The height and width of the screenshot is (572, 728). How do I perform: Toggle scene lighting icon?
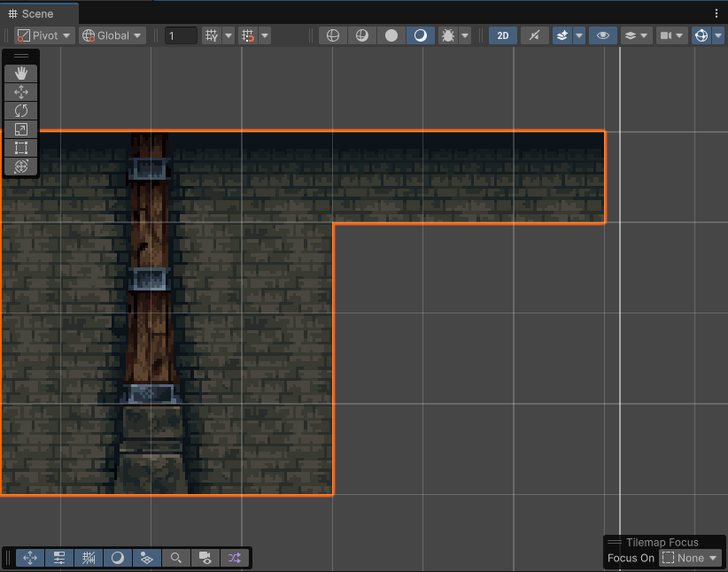pyautogui.click(x=534, y=35)
